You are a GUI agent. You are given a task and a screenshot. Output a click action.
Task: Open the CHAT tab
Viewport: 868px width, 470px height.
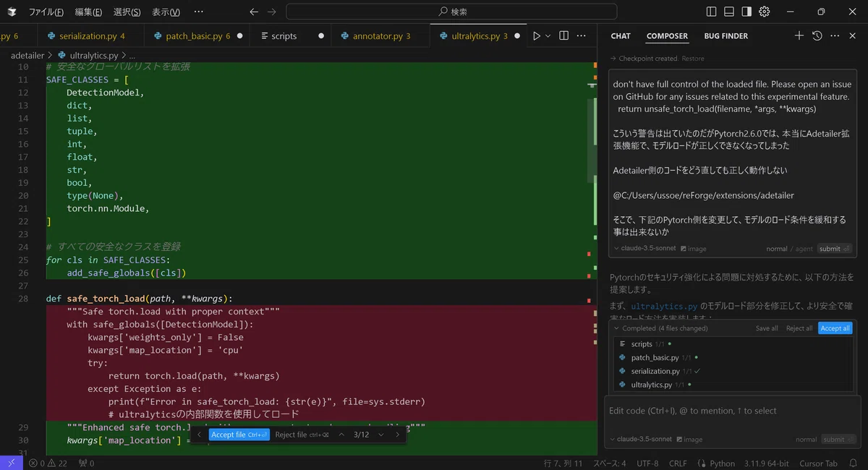(621, 36)
